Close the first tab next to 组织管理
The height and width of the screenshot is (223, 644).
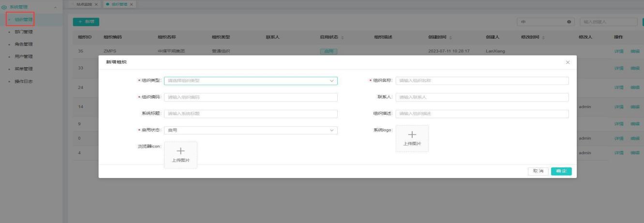tap(95, 4)
